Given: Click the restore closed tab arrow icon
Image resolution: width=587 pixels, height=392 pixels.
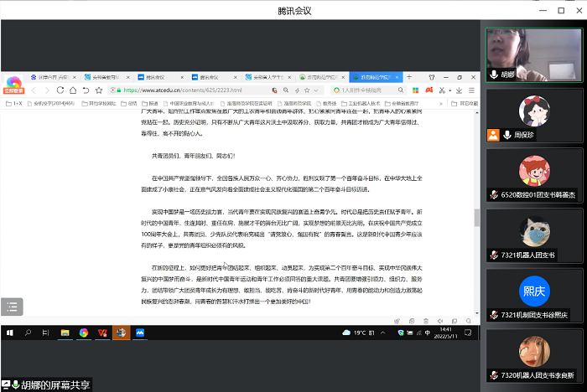Looking at the screenshot, I should pos(86,90).
